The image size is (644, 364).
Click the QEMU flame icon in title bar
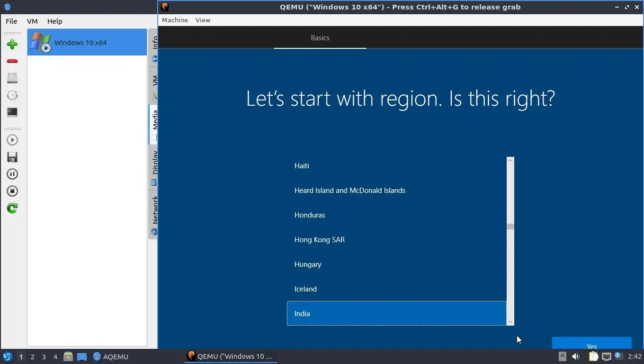pos(165,7)
